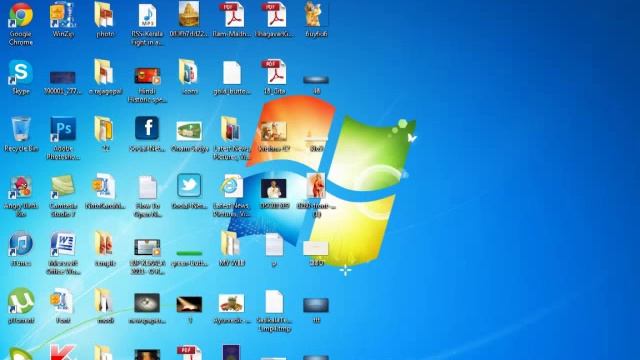Launch Adobe Photoshop shortcut
The width and height of the screenshot is (640, 360).
pyautogui.click(x=63, y=129)
